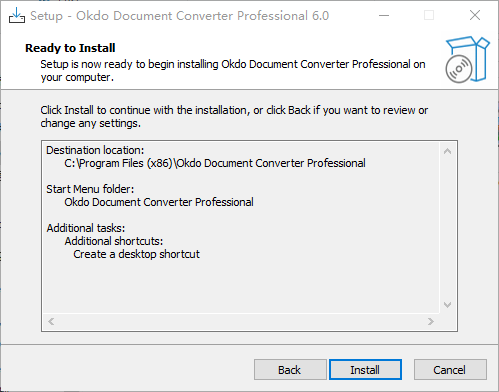Cancel the setup wizard

point(450,369)
